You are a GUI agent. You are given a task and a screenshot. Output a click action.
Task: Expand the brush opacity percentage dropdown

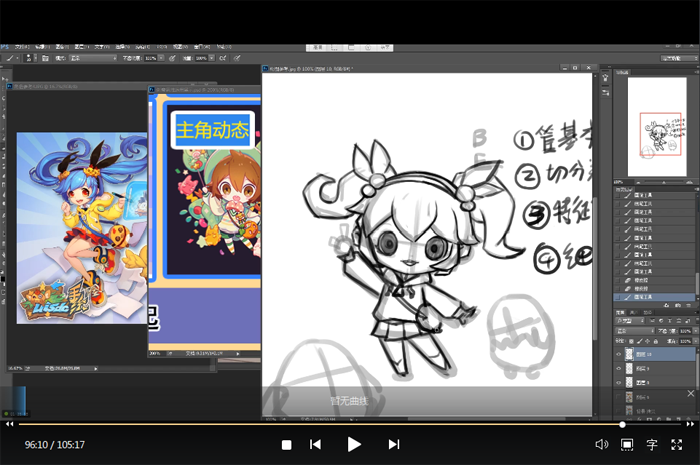[x=164, y=58]
